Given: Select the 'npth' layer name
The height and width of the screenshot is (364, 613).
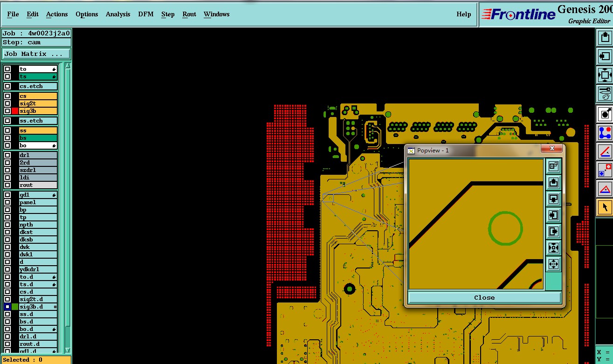Looking at the screenshot, I should [38, 225].
